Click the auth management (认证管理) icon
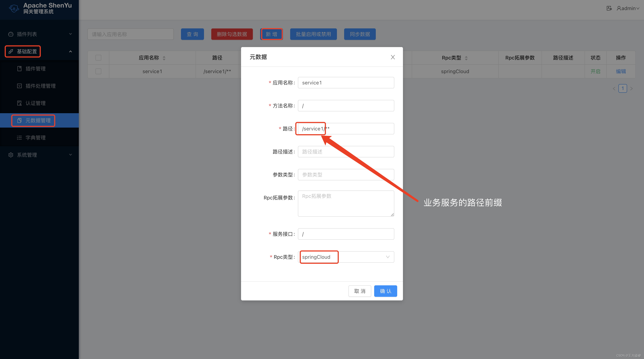 click(19, 103)
